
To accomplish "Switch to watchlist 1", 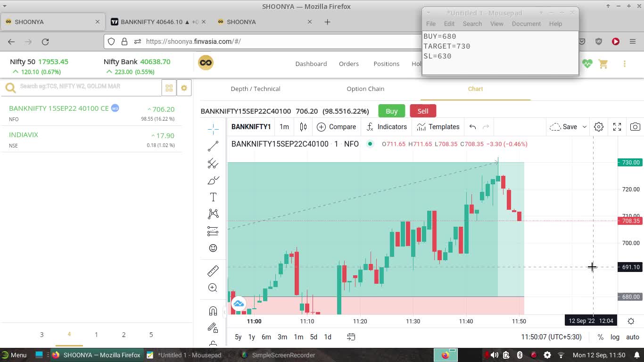I will (x=96, y=335).
